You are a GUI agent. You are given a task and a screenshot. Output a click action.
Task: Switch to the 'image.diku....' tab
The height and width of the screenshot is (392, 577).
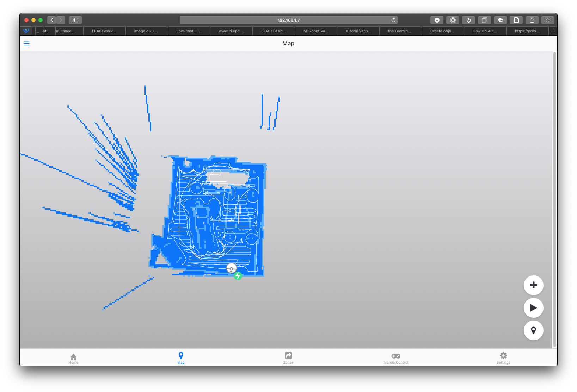[147, 31]
